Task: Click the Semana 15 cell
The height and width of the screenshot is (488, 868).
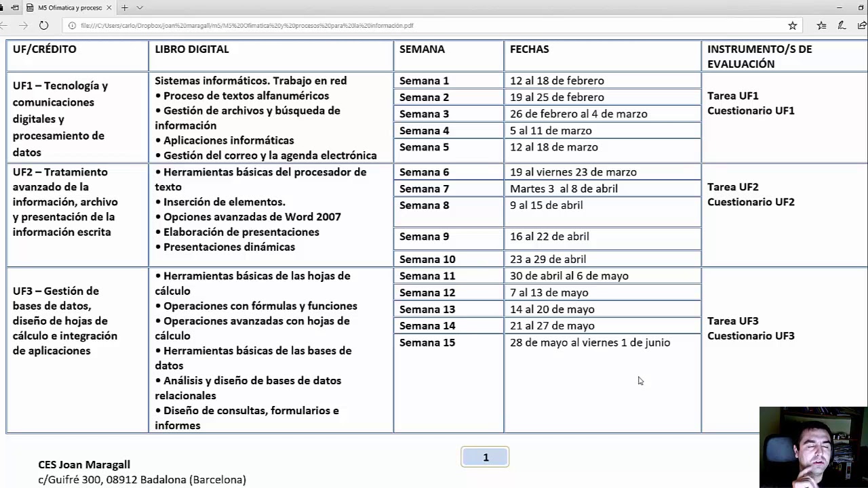Action: (448, 383)
